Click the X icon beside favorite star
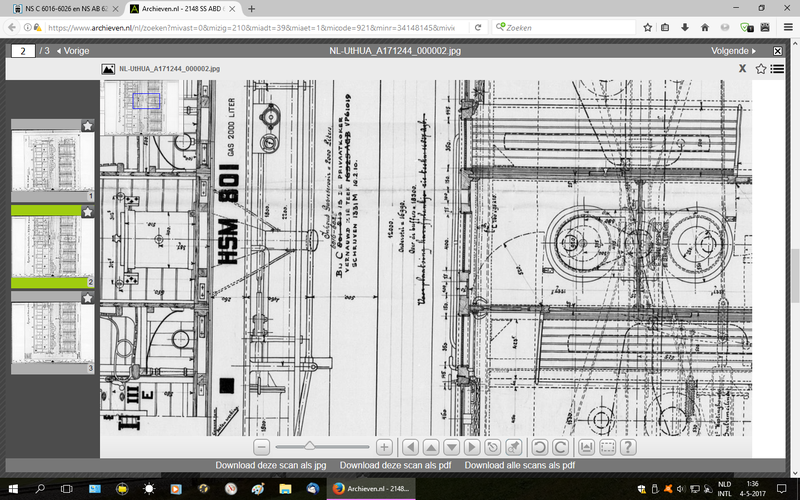Screen dimensions: 800x500 point(742,68)
